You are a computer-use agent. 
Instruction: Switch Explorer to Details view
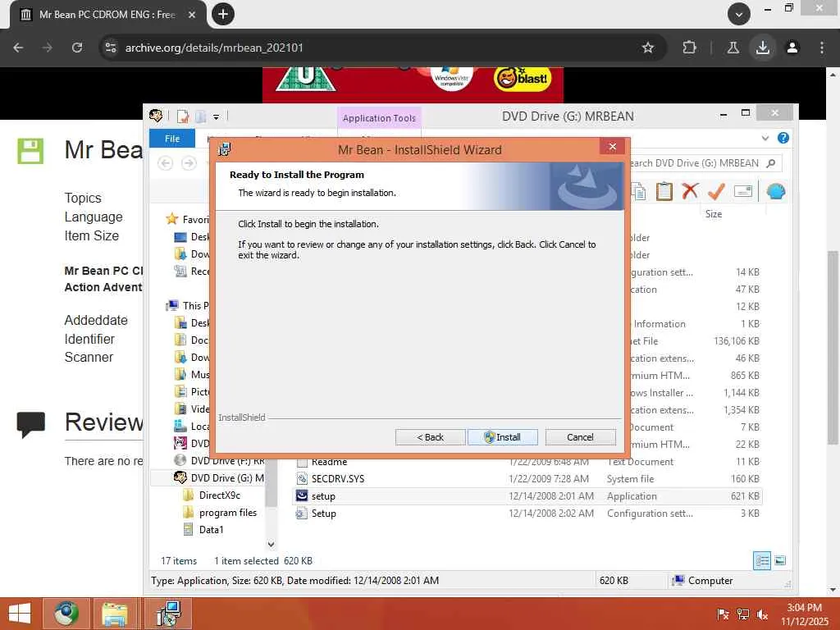coord(762,561)
